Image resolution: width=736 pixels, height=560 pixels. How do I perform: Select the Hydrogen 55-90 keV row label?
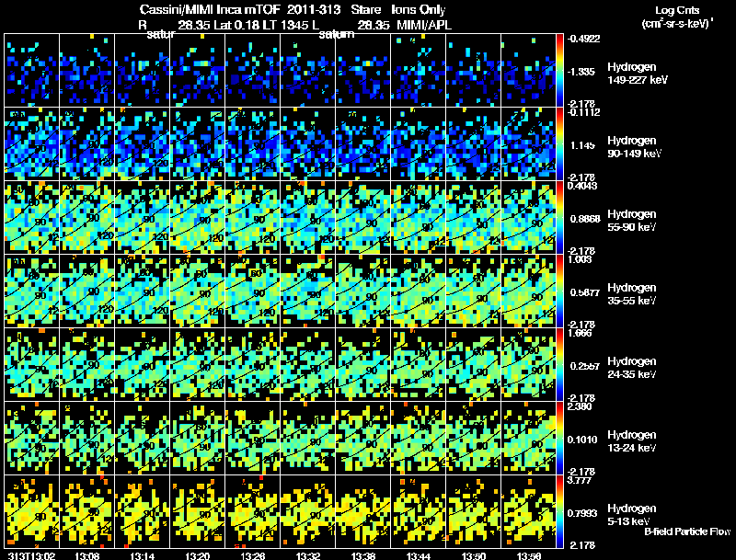[632, 221]
